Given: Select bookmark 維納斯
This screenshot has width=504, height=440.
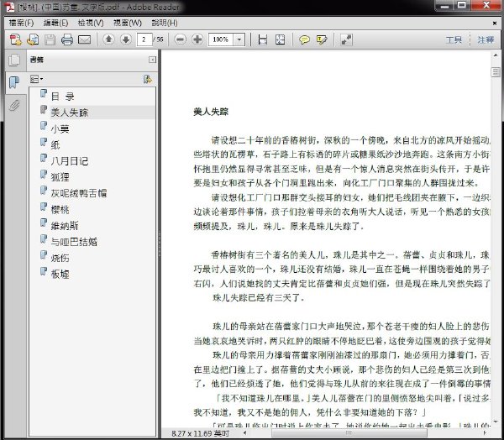Looking at the screenshot, I should coord(65,225).
